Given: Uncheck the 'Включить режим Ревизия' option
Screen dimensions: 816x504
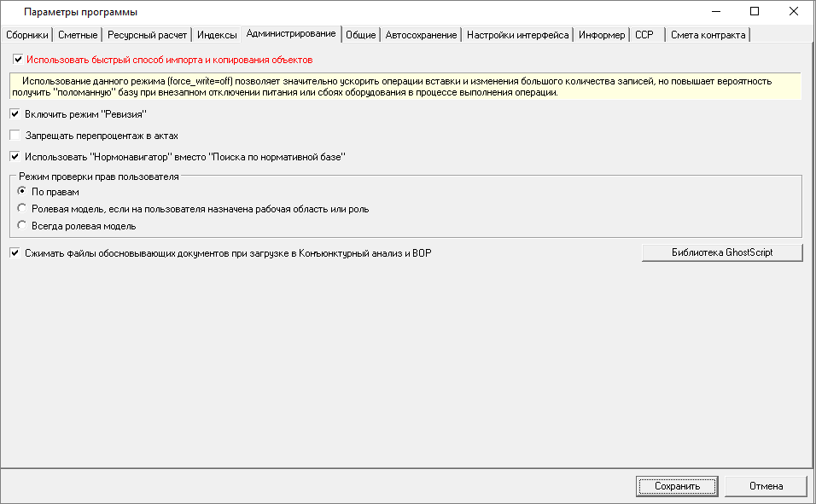Looking at the screenshot, I should coord(15,113).
